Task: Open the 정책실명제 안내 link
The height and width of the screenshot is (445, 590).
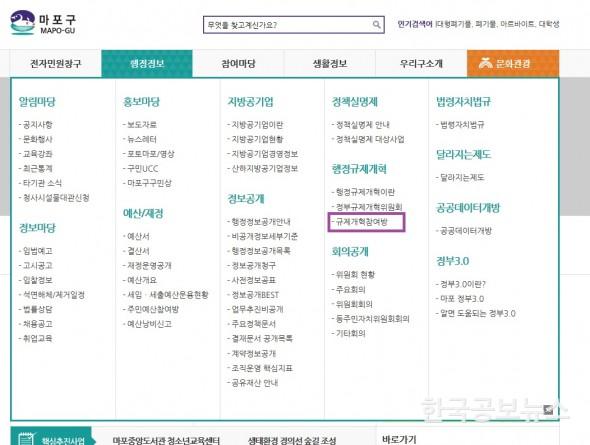Action: coord(362,125)
